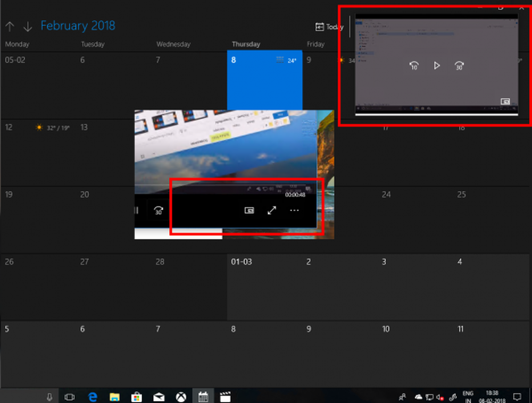Viewport: 532px width, 403px height.
Task: Toggle fullscreen with the diagonal arrows icon
Action: click(272, 211)
